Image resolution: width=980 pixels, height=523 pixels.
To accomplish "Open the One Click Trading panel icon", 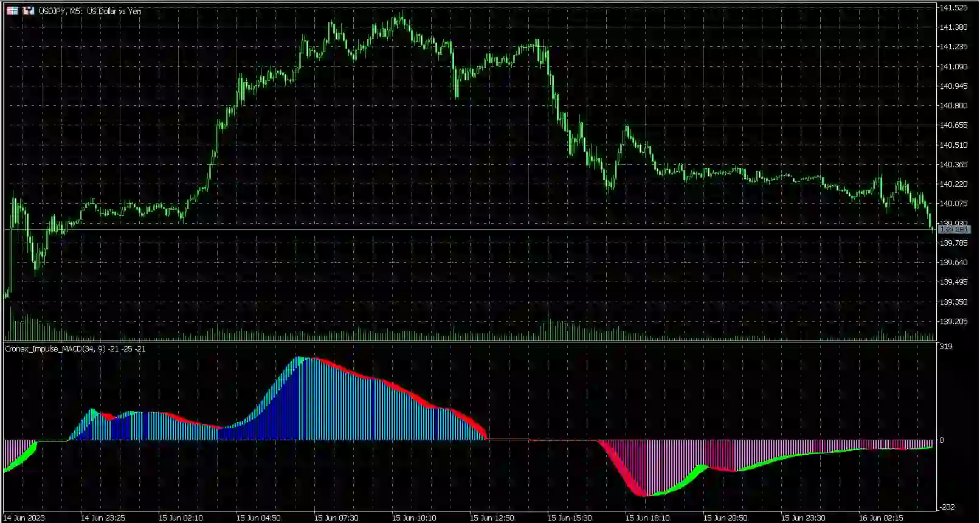I will click(x=12, y=11).
